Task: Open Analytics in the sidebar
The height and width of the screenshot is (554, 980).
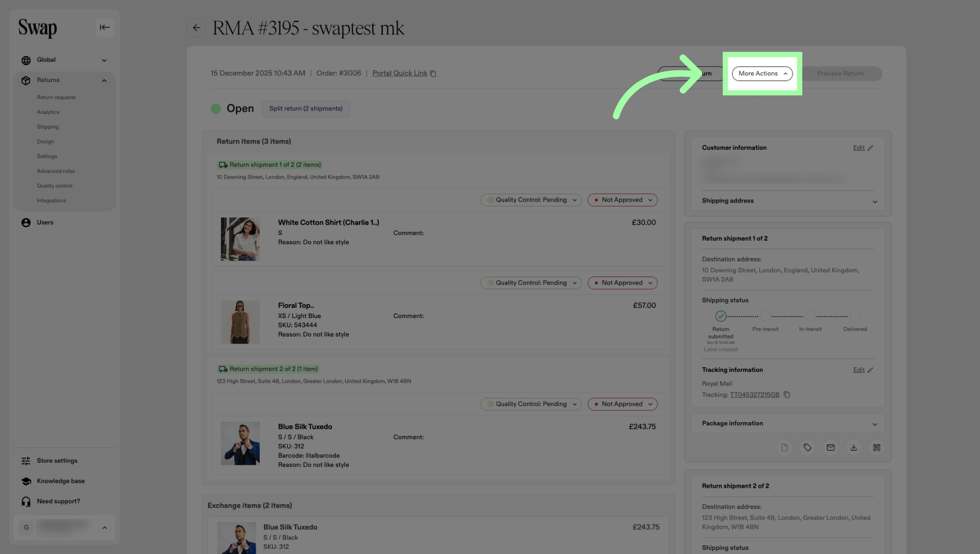Action: pos(48,112)
